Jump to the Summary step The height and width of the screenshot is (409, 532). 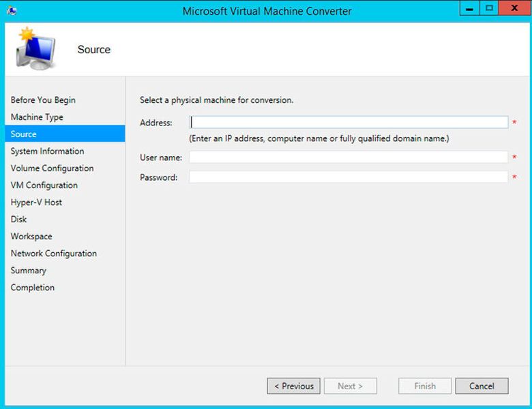coord(29,271)
